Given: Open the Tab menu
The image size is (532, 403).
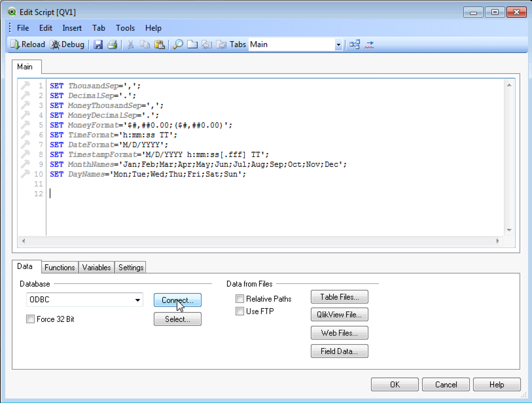Looking at the screenshot, I should coord(99,28).
